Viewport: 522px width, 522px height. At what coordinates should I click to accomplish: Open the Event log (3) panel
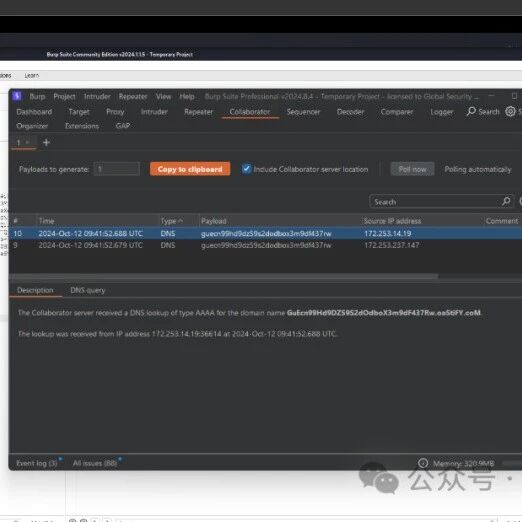click(x=37, y=463)
